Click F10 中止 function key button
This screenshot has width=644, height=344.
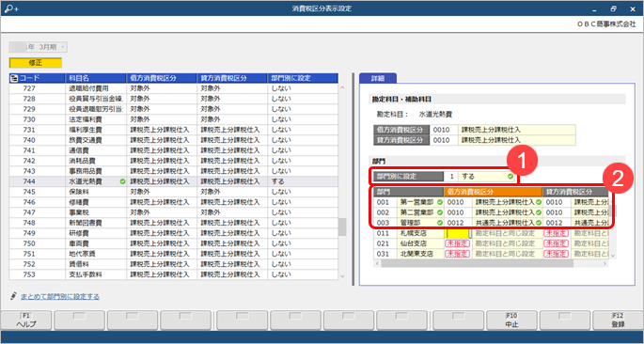tap(511, 321)
